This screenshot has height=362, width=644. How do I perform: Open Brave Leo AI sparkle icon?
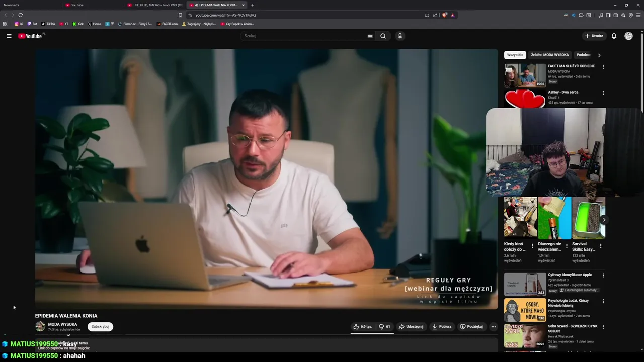pos(623,15)
